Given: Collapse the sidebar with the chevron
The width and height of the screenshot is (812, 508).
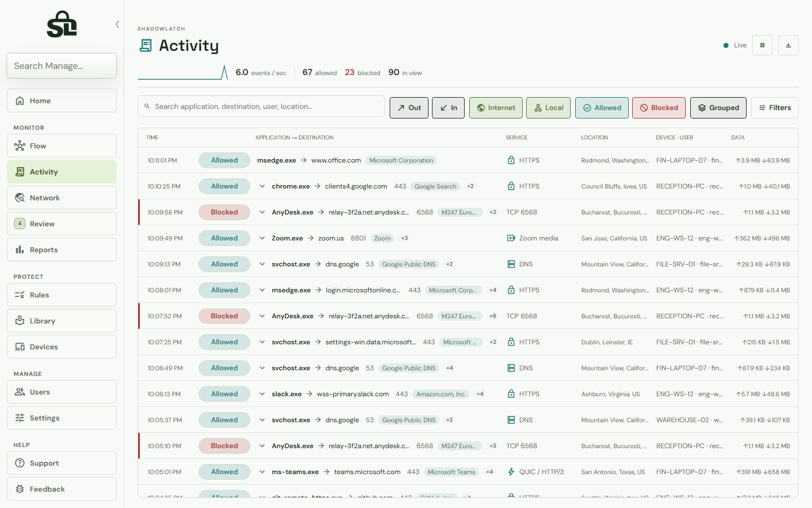Looking at the screenshot, I should pos(117,24).
